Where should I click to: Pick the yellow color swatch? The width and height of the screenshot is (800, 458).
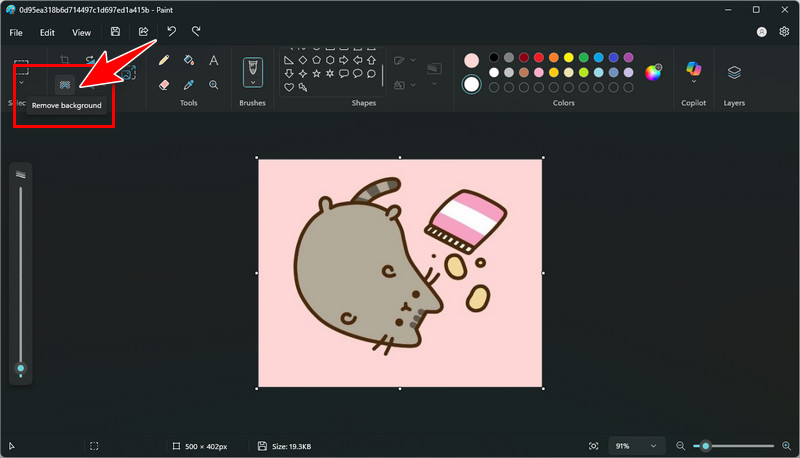(569, 57)
